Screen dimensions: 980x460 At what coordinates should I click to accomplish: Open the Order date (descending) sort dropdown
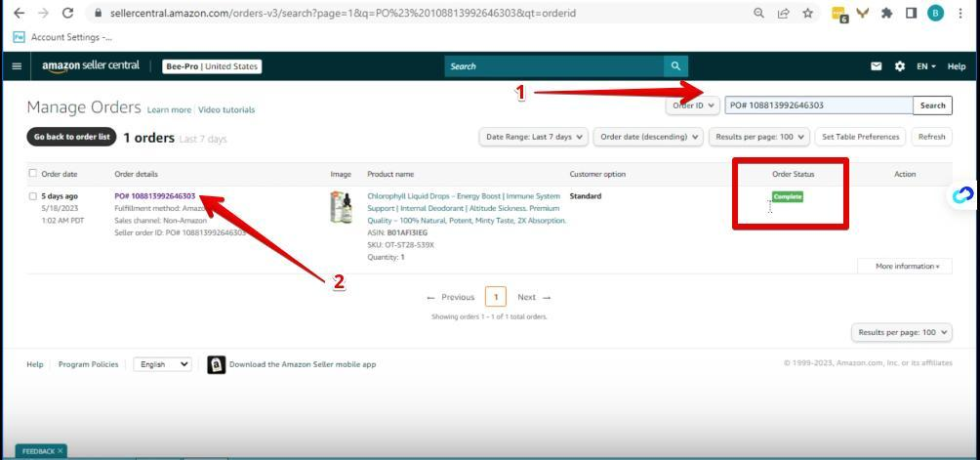(648, 137)
